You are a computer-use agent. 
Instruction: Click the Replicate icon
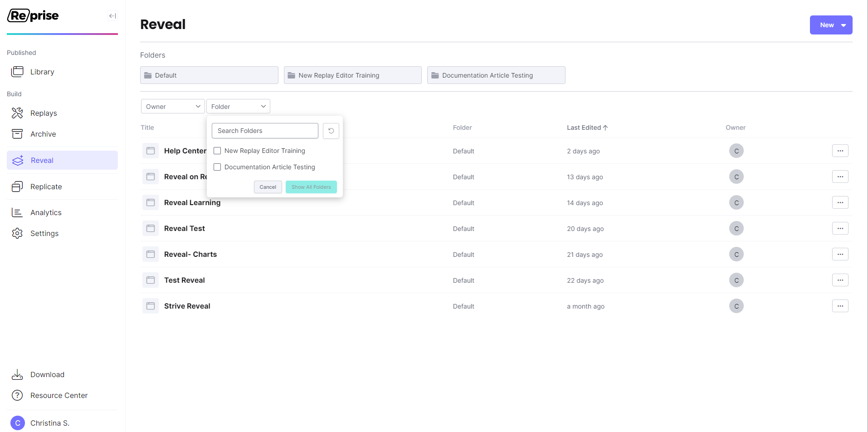(x=17, y=187)
